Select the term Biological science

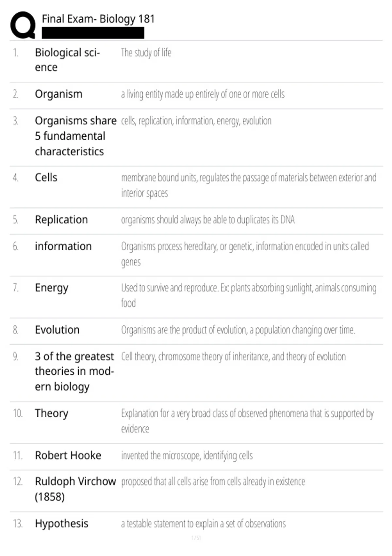pos(67,60)
